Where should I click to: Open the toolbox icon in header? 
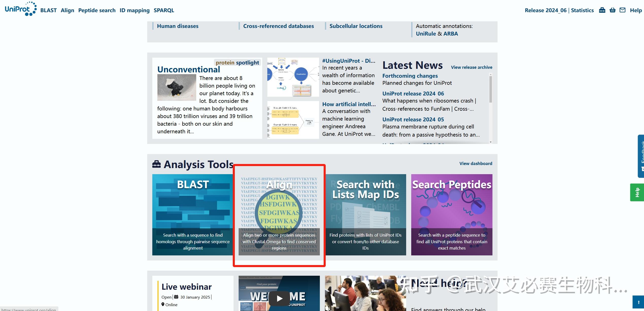coord(602,10)
